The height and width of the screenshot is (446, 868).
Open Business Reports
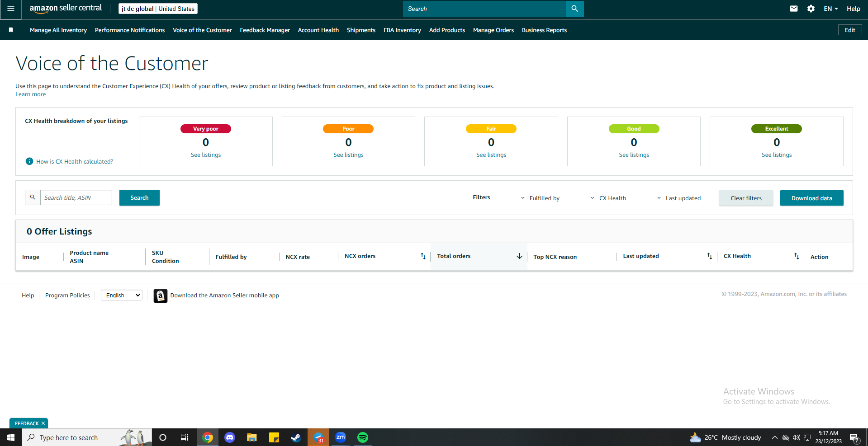[544, 30]
